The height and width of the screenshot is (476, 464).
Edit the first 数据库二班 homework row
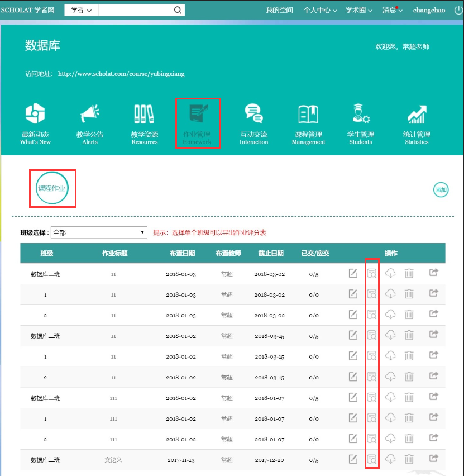[x=353, y=273]
